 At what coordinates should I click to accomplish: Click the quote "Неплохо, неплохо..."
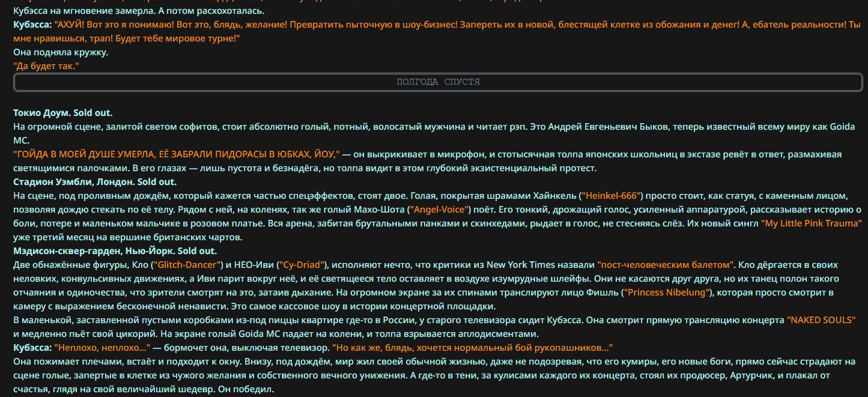pos(102,348)
